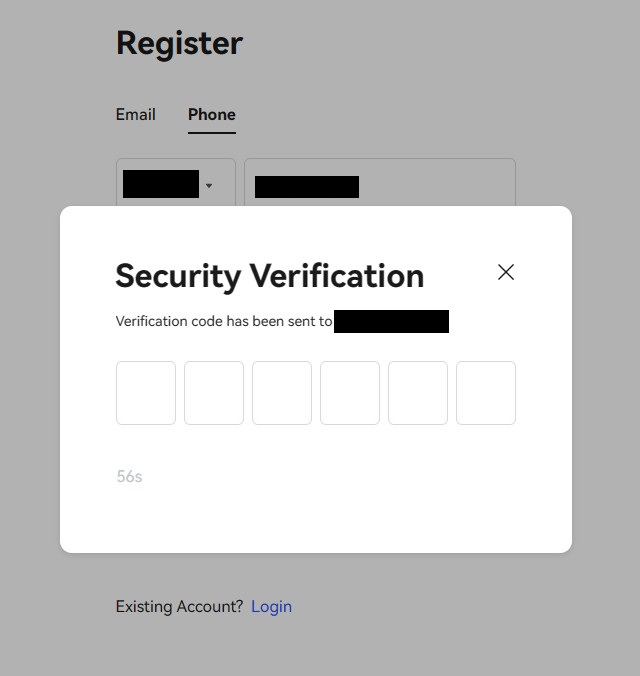
Task: Switch to the Email tab
Action: (136, 114)
